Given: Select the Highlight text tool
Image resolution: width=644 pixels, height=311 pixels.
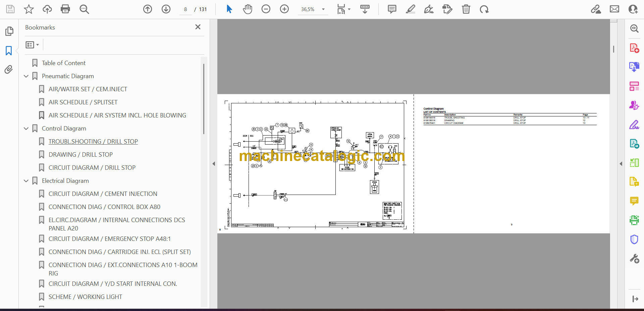Looking at the screenshot, I should (x=410, y=9).
